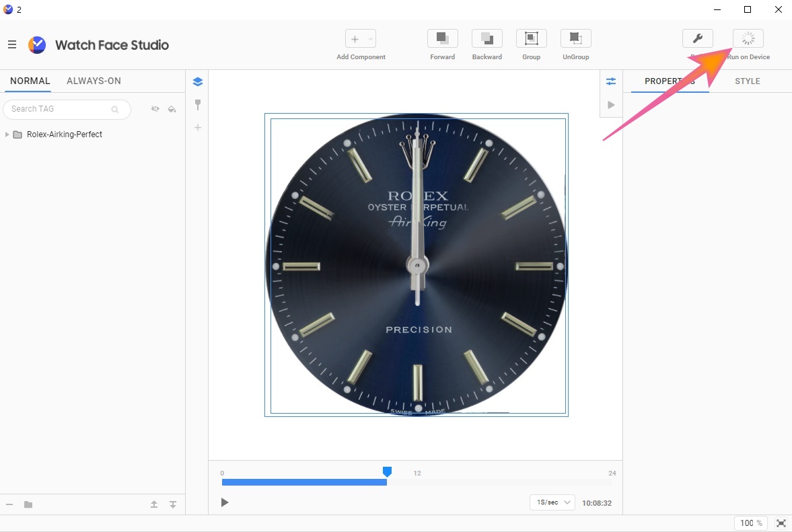Move layer to top icon
Image resolution: width=792 pixels, height=532 pixels.
pos(154,504)
